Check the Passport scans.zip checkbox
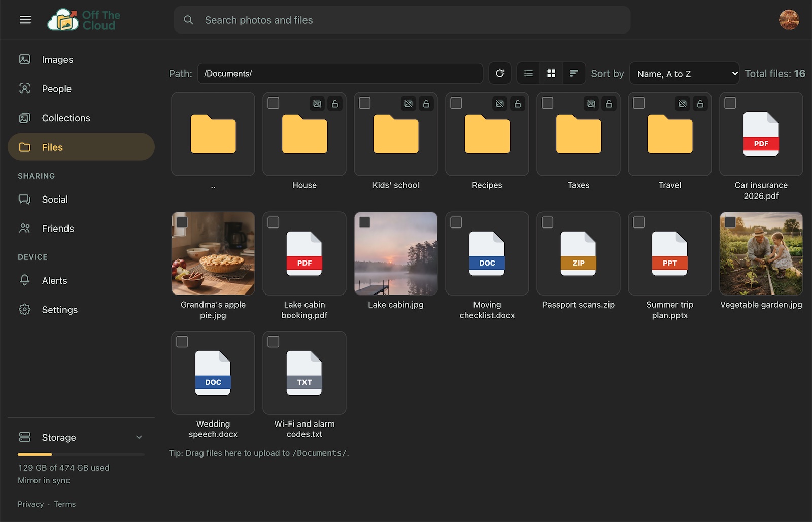 pos(548,222)
